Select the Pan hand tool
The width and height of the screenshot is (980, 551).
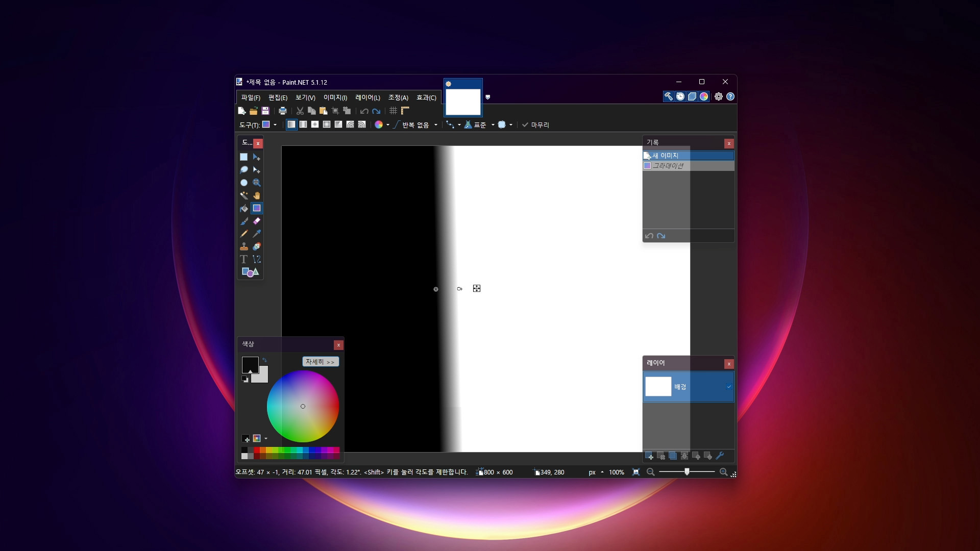pyautogui.click(x=257, y=195)
